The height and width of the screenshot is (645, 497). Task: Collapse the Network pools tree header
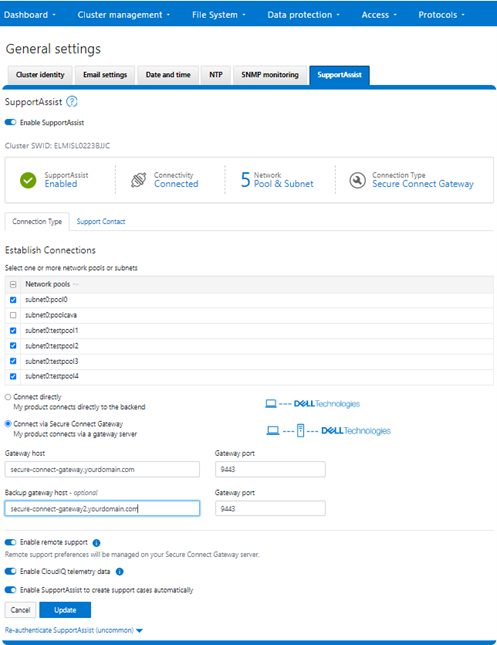[x=13, y=284]
